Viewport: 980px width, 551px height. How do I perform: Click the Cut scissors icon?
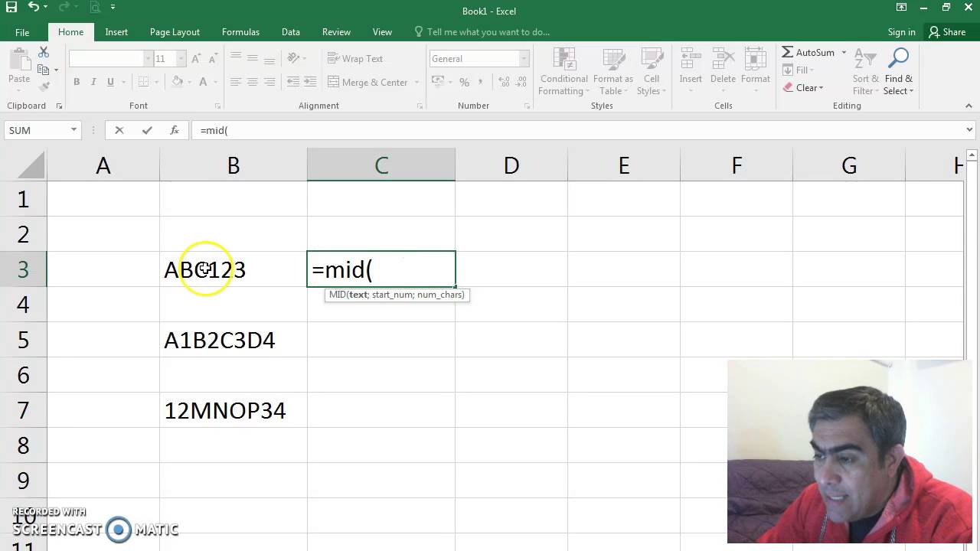(44, 53)
